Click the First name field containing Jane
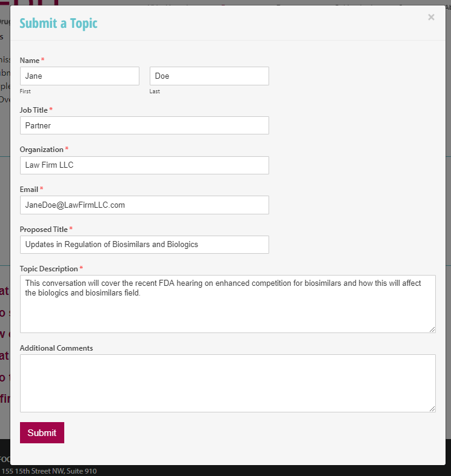The width and height of the screenshot is (451, 476). coord(79,76)
